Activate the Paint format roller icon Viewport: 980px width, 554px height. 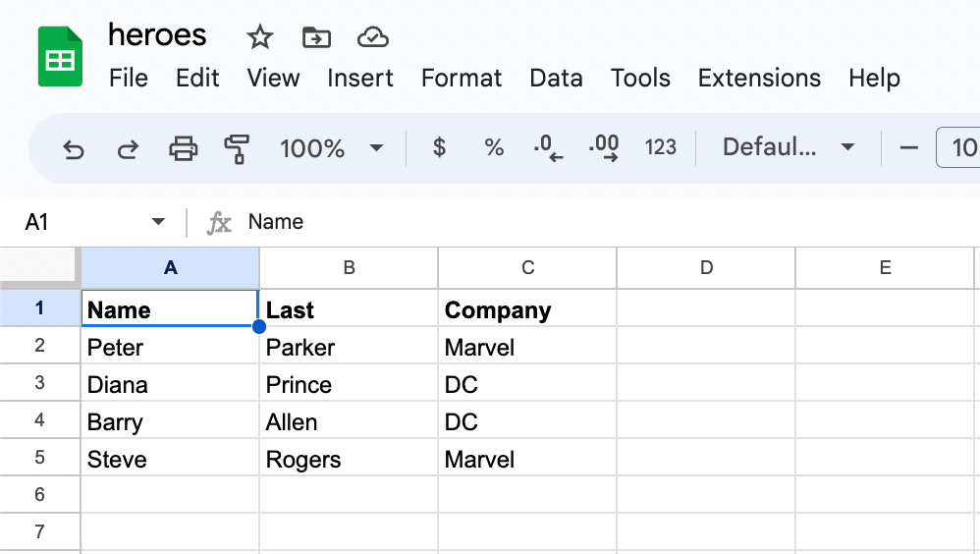click(x=237, y=149)
